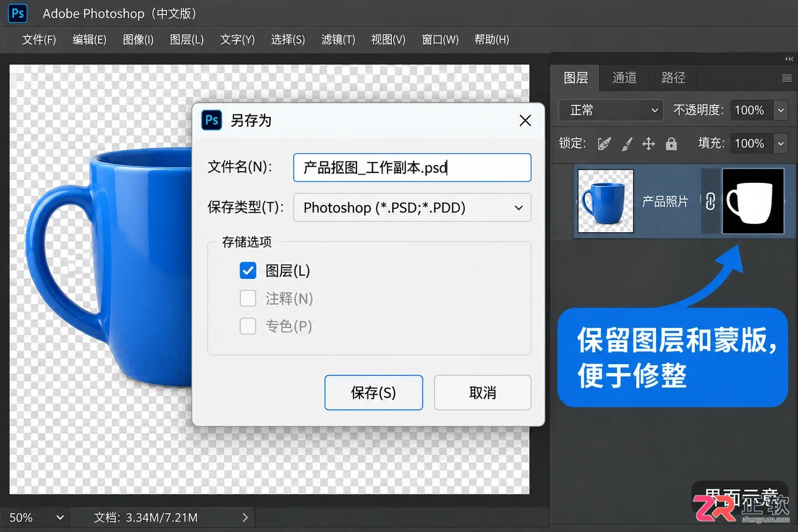Open the Layers panel hamburger menu
798x532 pixels.
786,78
